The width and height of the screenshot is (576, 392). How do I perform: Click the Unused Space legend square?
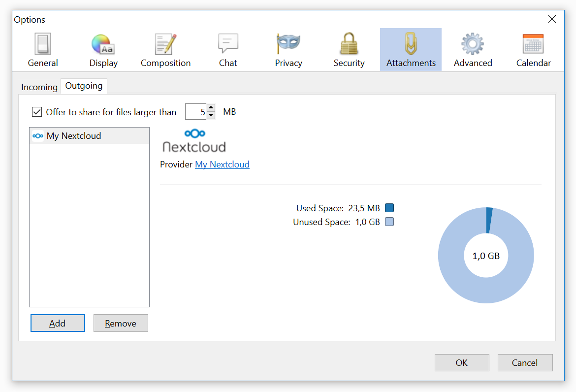click(389, 222)
